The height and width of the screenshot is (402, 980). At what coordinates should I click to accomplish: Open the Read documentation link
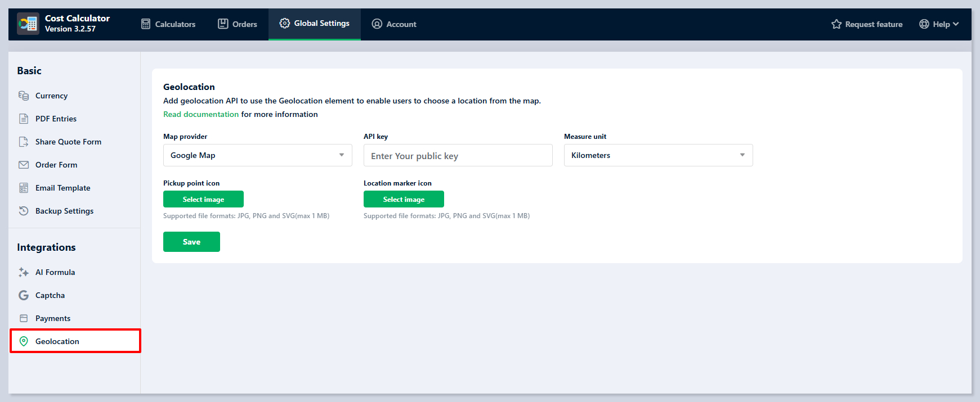point(201,114)
